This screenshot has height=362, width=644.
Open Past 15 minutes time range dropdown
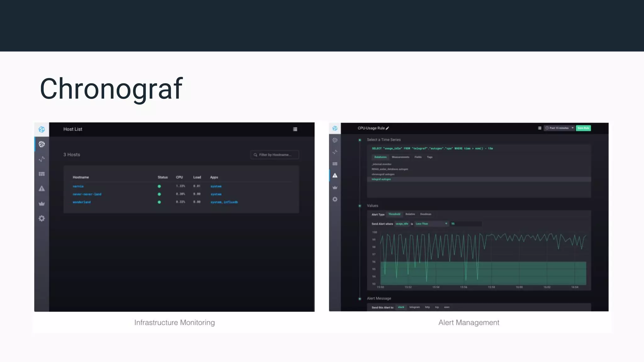click(x=559, y=128)
